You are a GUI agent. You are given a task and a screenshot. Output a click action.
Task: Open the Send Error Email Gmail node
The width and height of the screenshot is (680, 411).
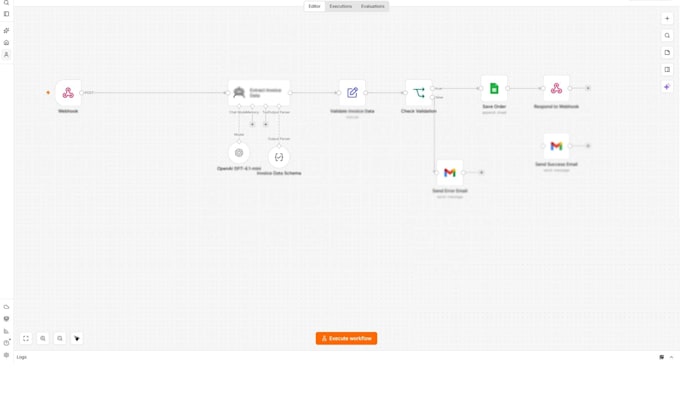tap(450, 173)
